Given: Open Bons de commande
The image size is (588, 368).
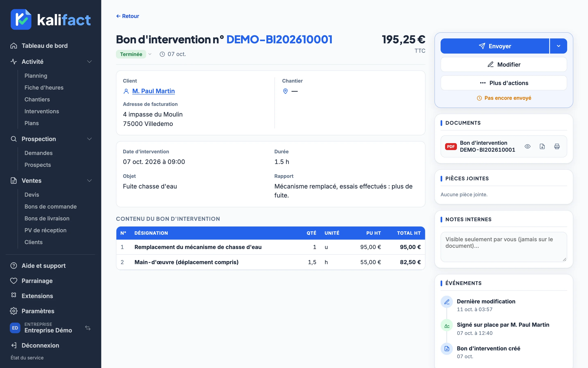Looking at the screenshot, I should point(51,207).
